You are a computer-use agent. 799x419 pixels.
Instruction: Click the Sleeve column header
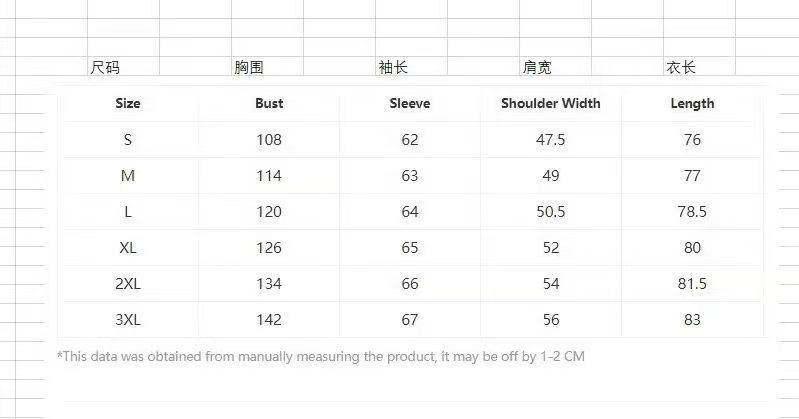(x=409, y=103)
